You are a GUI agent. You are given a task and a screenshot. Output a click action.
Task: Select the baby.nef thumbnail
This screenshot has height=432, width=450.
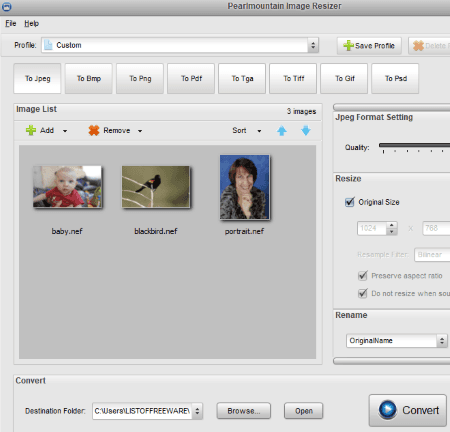point(67,187)
